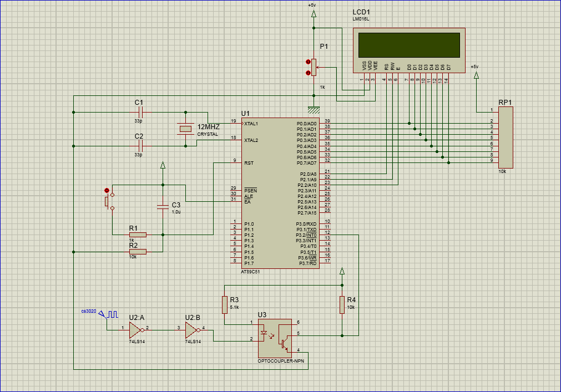The image size is (561, 392).
Task: Click the D7 pin label on LCD1
Action: pos(448,67)
